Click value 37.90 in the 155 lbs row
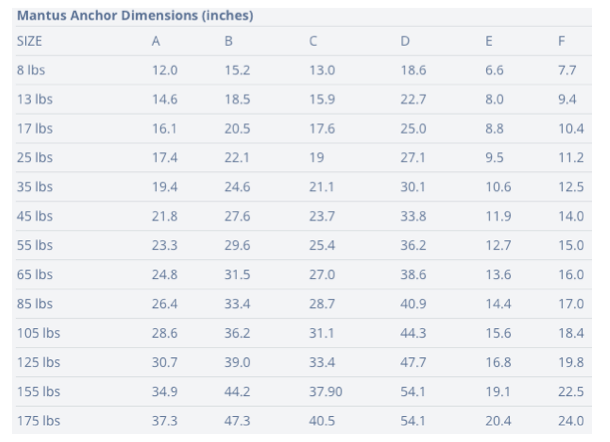 [x=326, y=391]
